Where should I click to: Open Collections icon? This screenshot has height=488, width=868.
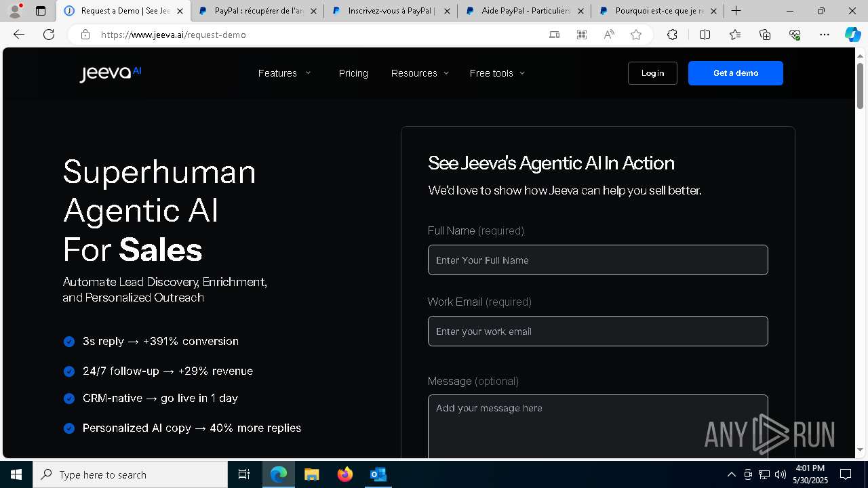click(765, 35)
